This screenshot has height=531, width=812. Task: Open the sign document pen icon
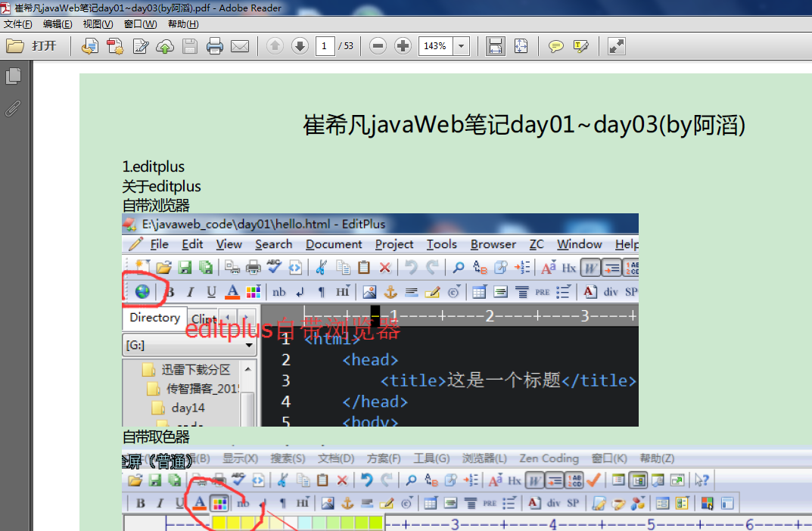(x=140, y=46)
